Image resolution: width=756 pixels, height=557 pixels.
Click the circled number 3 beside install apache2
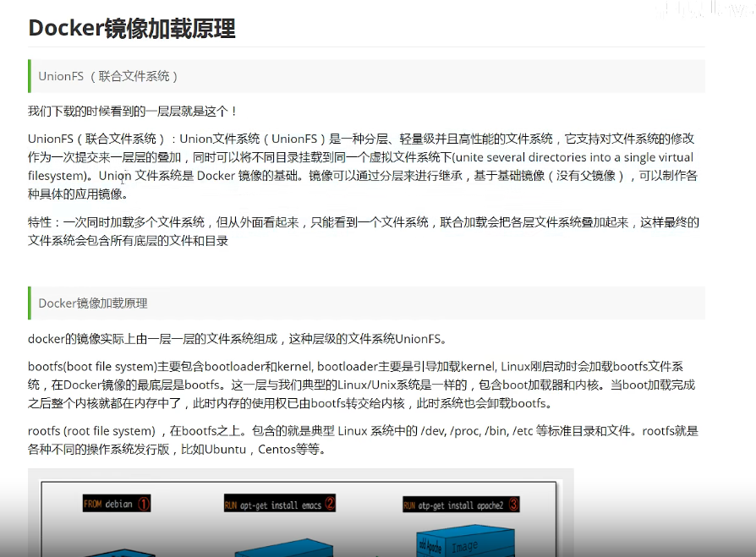click(x=513, y=505)
